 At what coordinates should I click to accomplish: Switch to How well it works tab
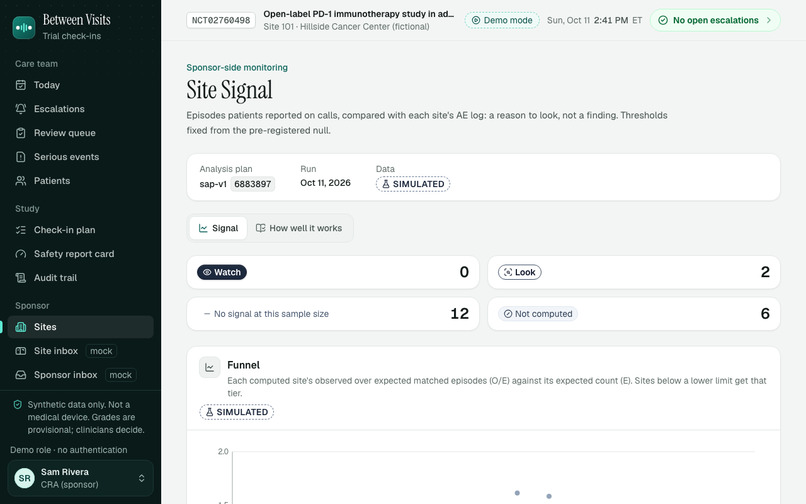[299, 228]
